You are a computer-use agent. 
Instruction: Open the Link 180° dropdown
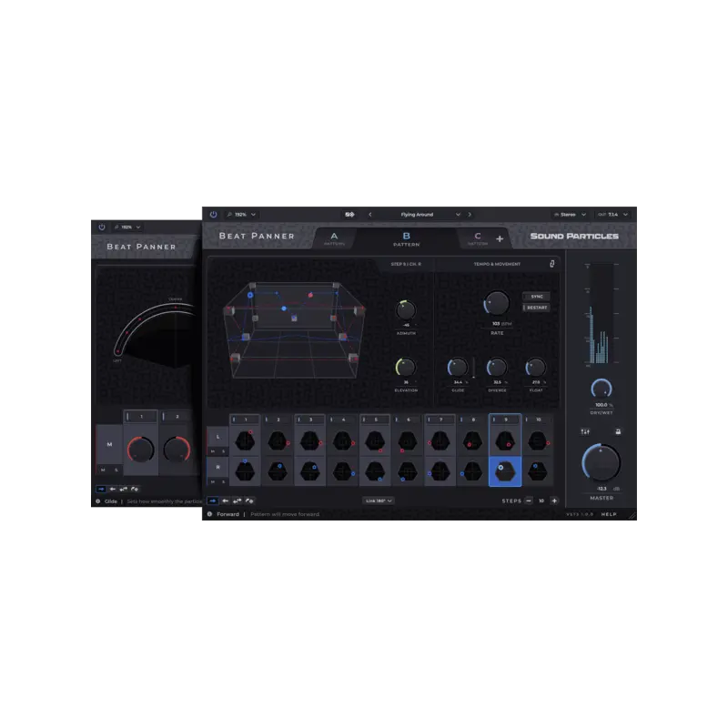379,500
